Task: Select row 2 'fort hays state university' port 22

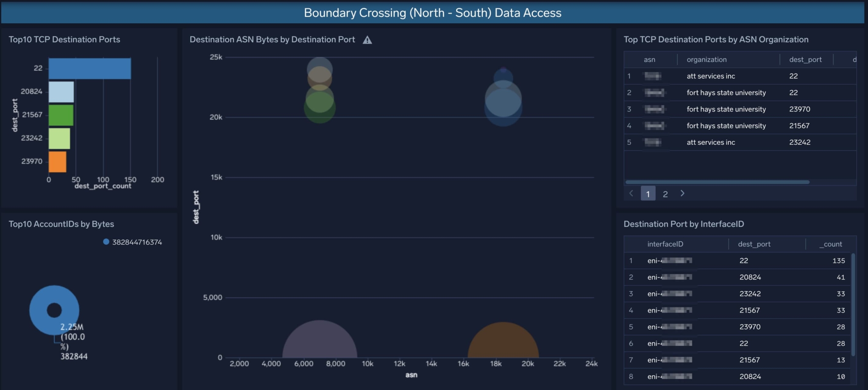Action: [x=740, y=93]
